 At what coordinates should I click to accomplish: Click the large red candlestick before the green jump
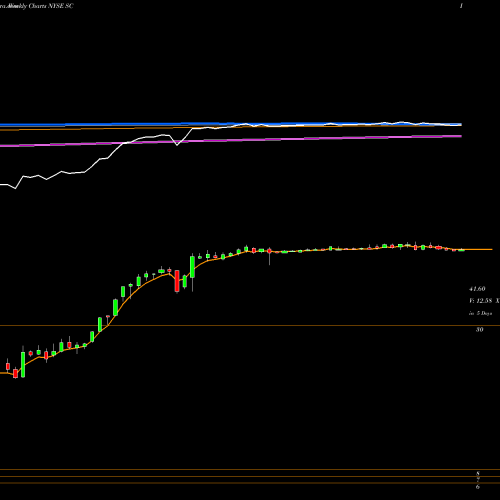(x=177, y=281)
